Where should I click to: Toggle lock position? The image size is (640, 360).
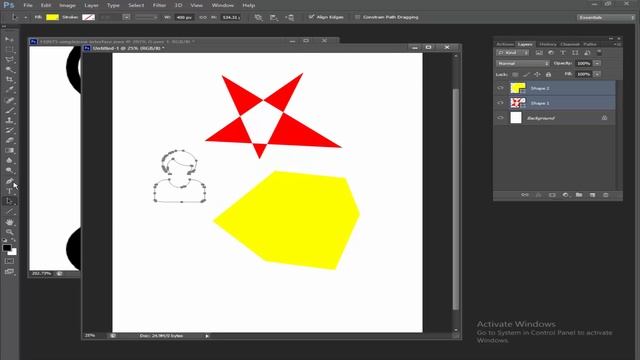(x=537, y=74)
